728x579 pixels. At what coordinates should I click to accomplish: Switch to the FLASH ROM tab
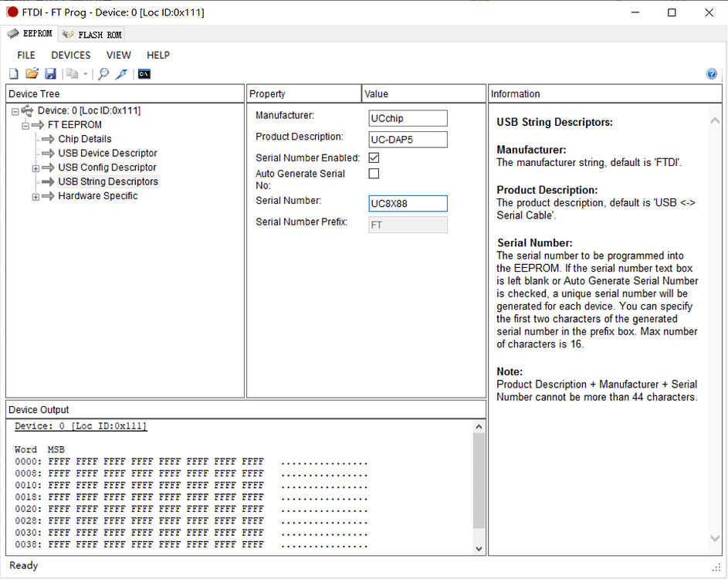[93, 35]
